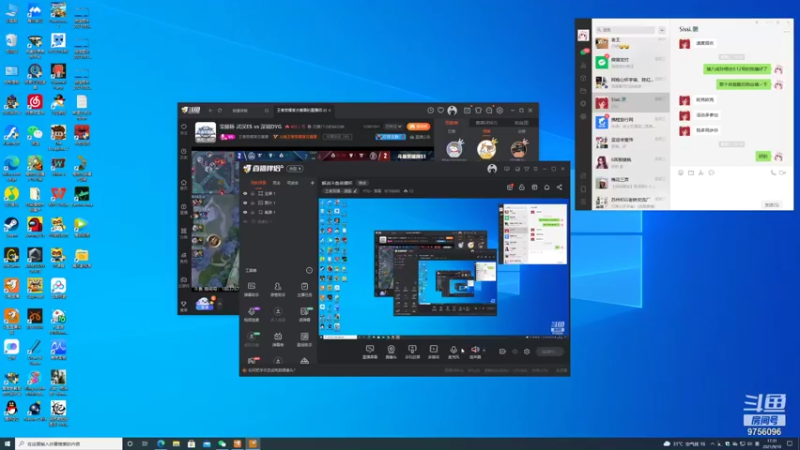Click streaming tool profile avatar
This screenshot has width=800, height=450.
pos(492,169)
